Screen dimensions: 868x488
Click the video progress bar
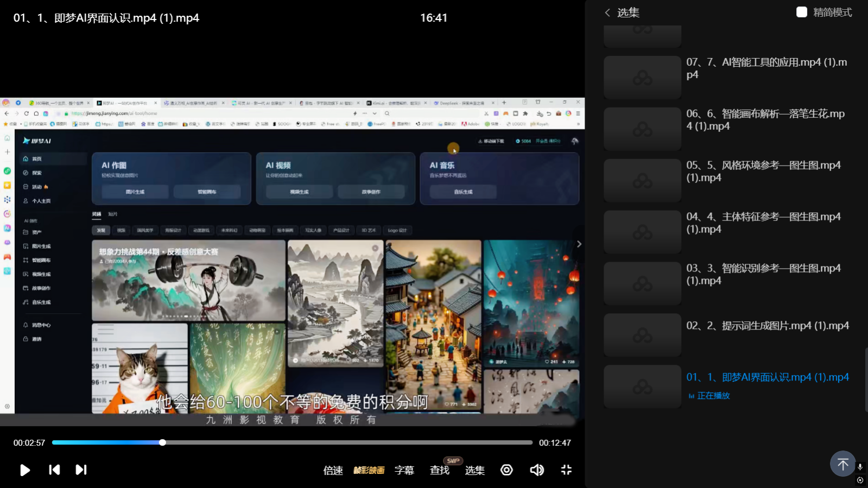point(292,442)
